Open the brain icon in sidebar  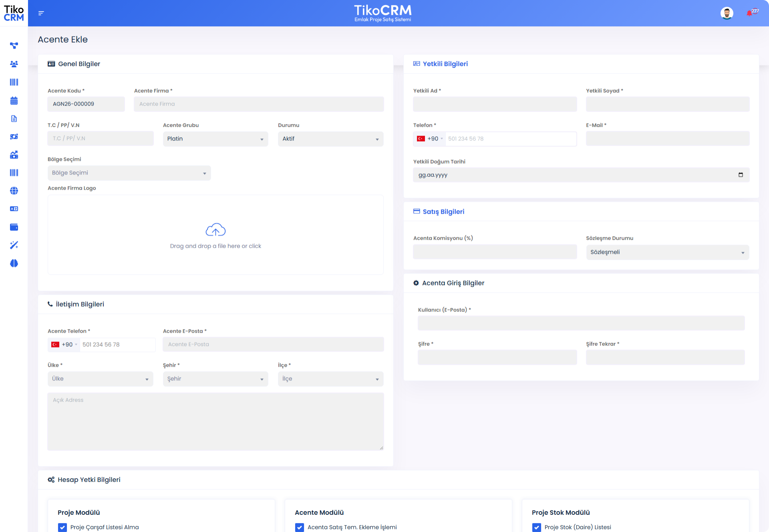click(x=14, y=263)
